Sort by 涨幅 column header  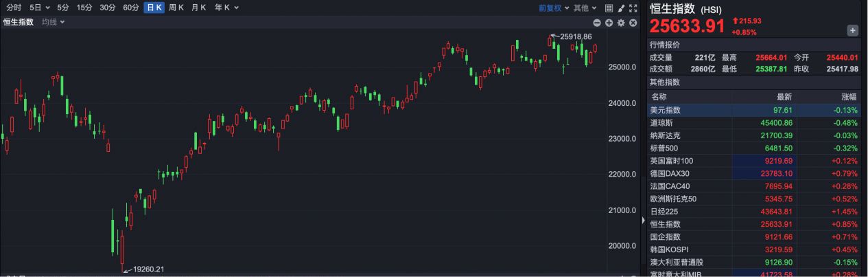(x=849, y=97)
